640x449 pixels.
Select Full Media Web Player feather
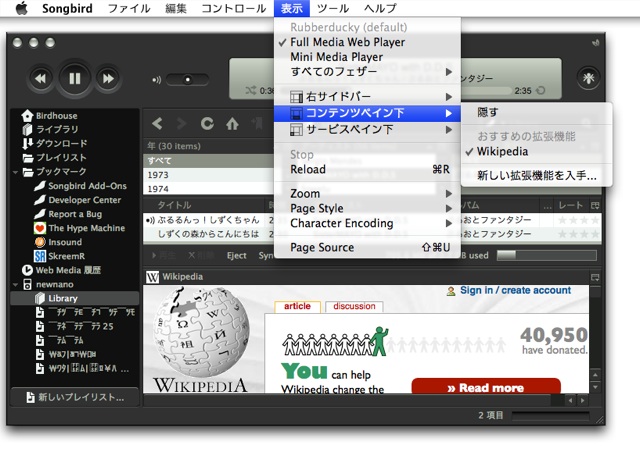click(367, 42)
